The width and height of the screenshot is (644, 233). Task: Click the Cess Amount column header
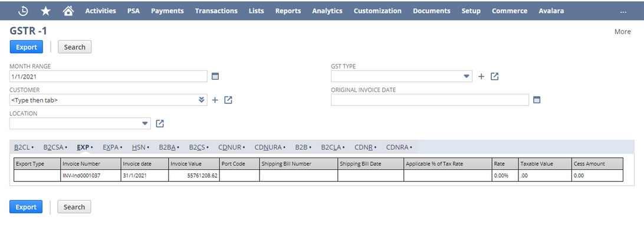[597, 163]
